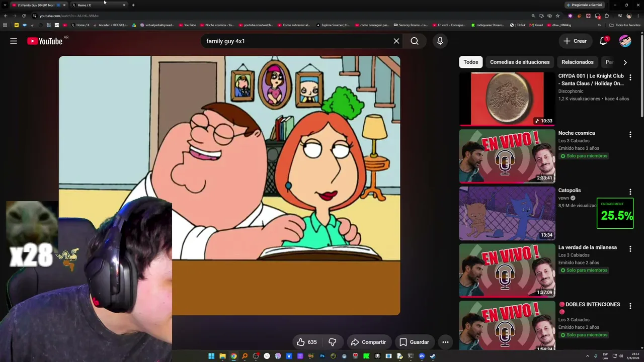The image size is (644, 362).
Task: Dislike the video with thumbs down
Action: click(x=333, y=342)
